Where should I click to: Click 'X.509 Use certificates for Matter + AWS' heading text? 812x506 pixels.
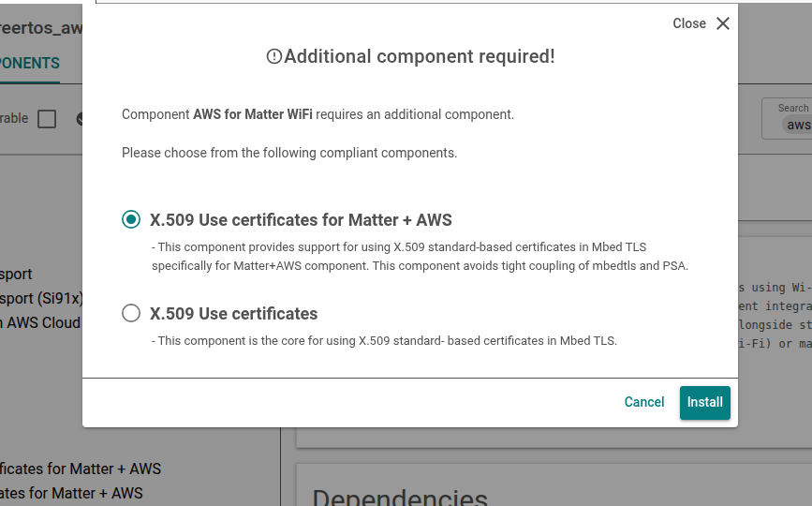click(x=301, y=220)
